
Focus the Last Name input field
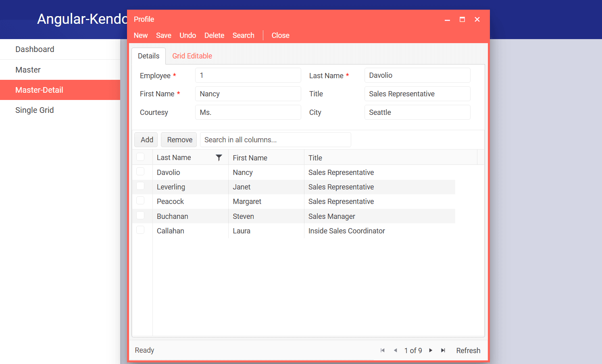click(x=417, y=75)
